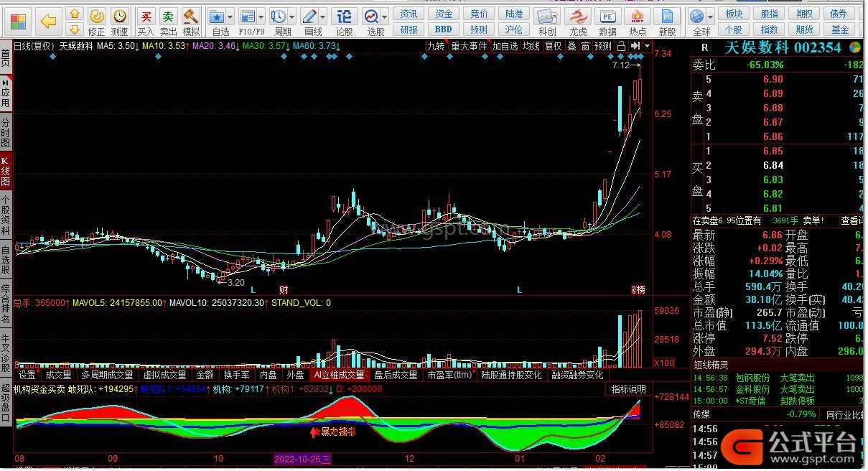Image resolution: width=868 pixels, height=471 pixels.
Task: Expand the 选股 dropdown arrow
Action: 385,17
